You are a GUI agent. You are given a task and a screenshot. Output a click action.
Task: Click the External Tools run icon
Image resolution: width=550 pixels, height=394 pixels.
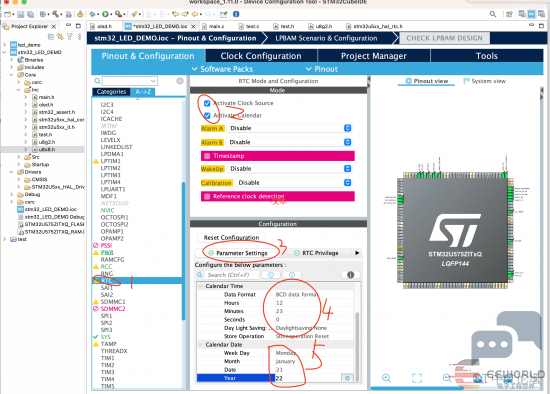tap(119, 14)
